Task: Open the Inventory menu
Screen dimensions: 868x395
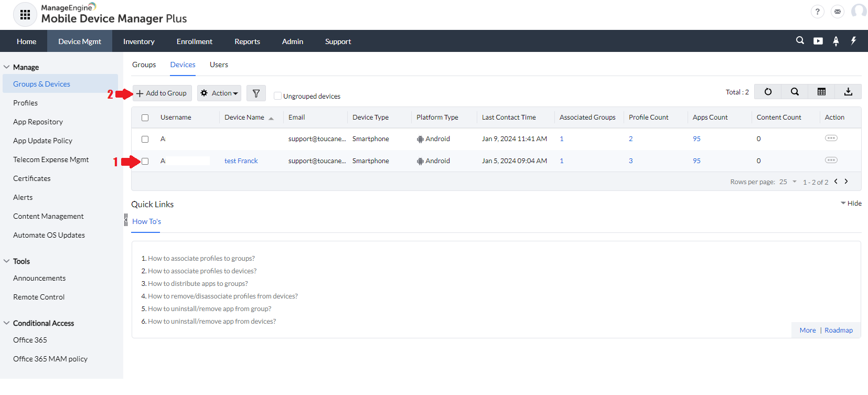Action: coord(139,41)
